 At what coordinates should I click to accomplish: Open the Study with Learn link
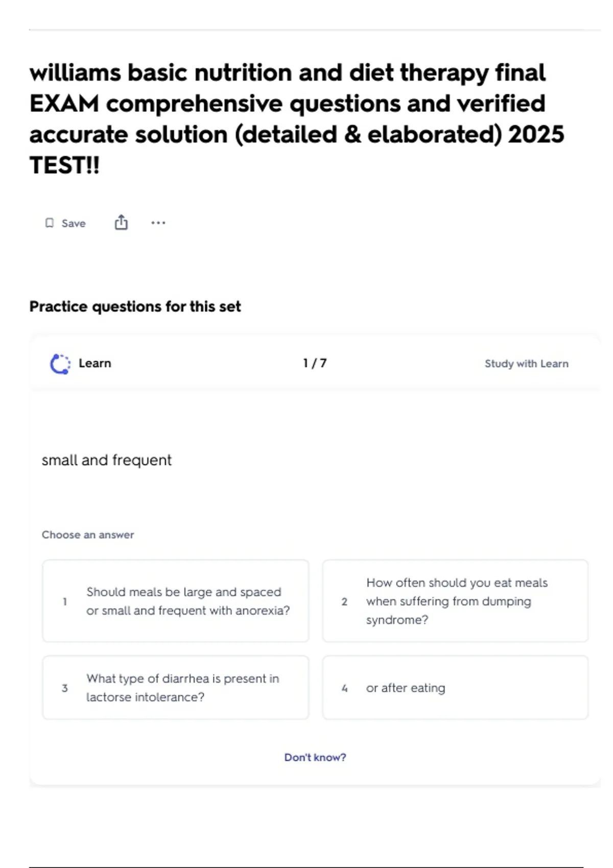point(526,364)
